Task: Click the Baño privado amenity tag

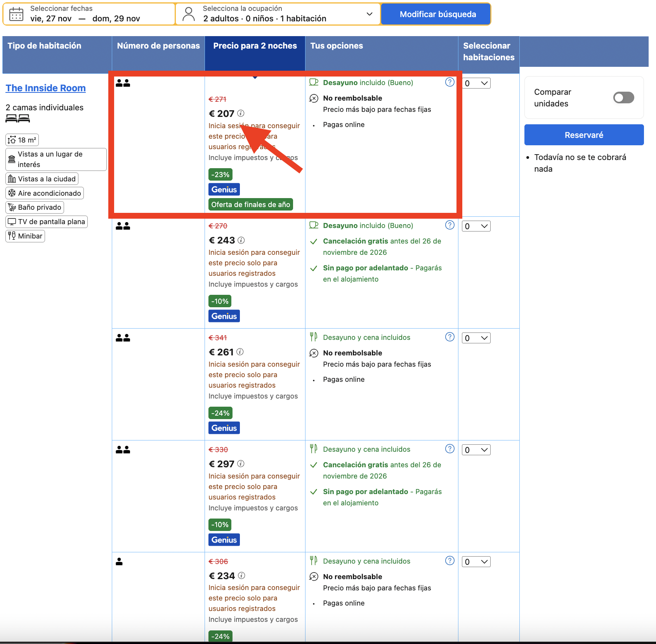Action: [x=35, y=207]
